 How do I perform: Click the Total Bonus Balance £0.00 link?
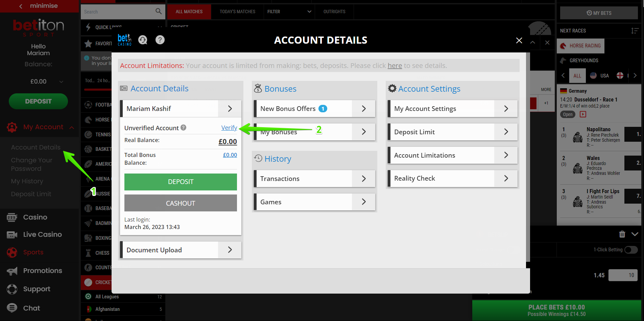(230, 155)
